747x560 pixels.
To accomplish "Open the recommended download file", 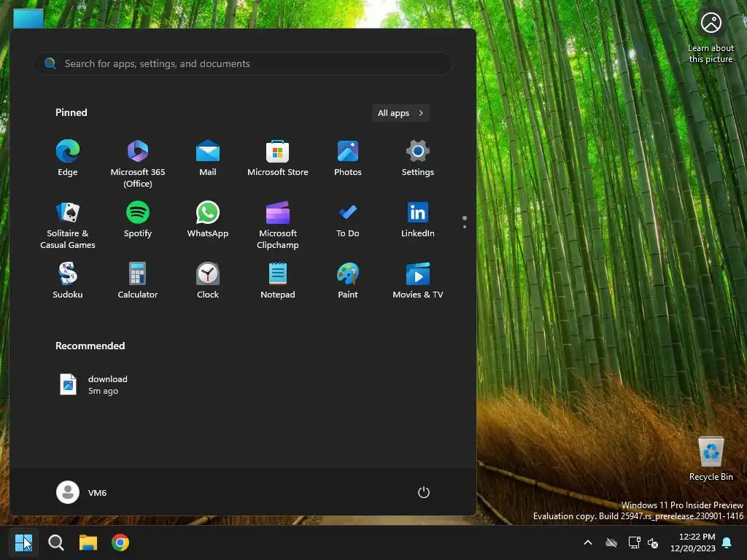I will coord(93,385).
